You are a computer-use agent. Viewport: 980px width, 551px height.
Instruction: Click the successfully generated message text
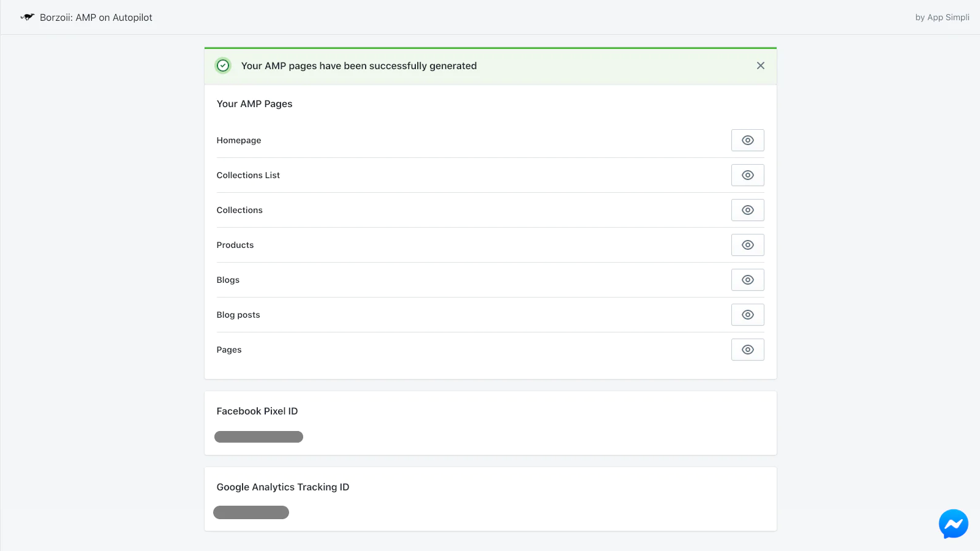pyautogui.click(x=359, y=66)
